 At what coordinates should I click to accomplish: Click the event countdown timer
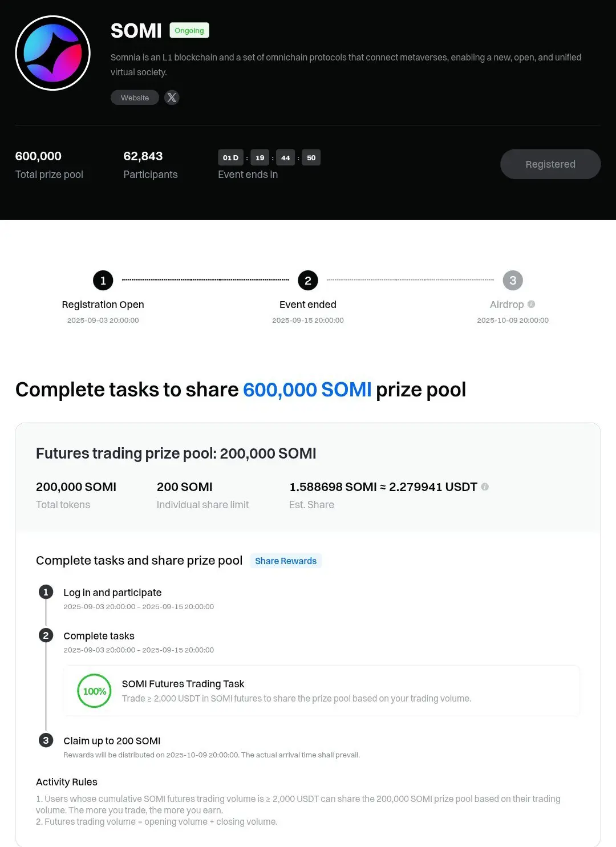coord(269,157)
